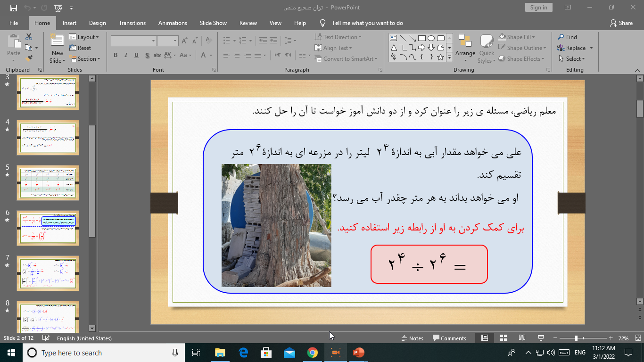Toggle the Notes pane
This screenshot has width=644, height=362.
[412, 338]
